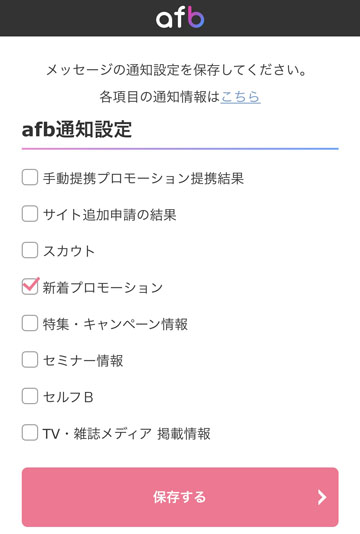Click the セミナー情報 label text
Image resolution: width=360 pixels, height=534 pixels.
pos(83,361)
